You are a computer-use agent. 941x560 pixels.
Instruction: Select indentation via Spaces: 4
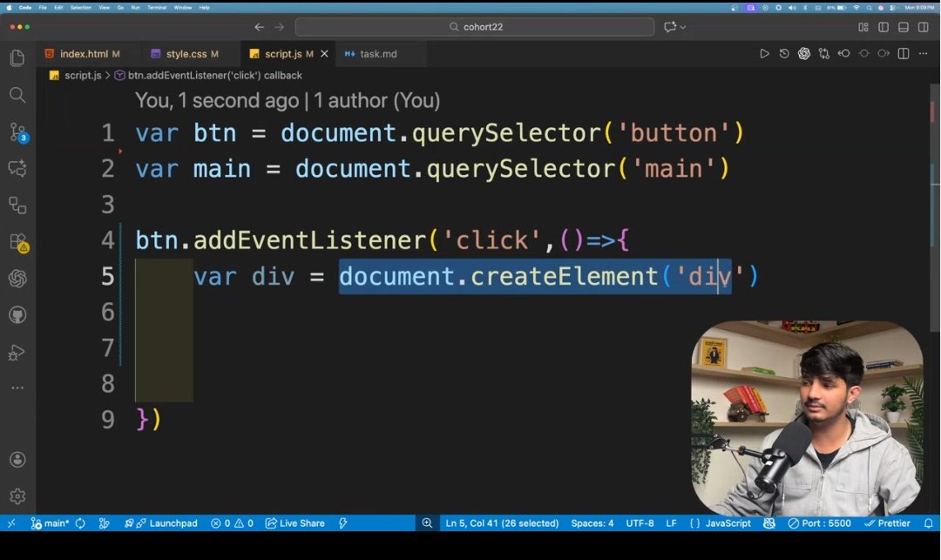(592, 523)
